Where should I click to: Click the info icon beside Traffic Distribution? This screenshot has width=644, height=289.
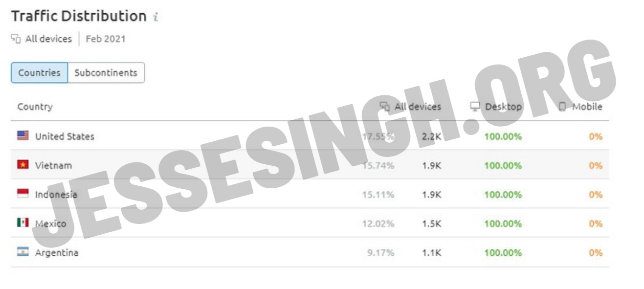(155, 17)
